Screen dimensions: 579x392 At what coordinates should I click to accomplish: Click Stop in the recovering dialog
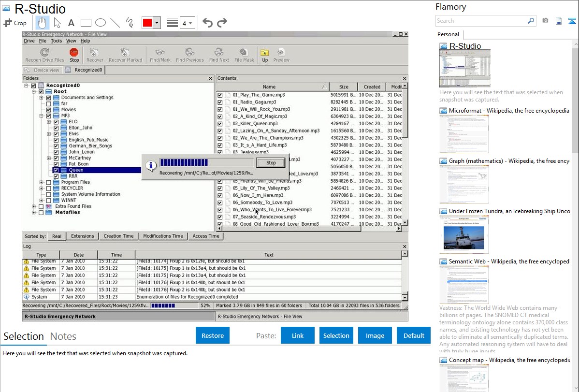271,162
